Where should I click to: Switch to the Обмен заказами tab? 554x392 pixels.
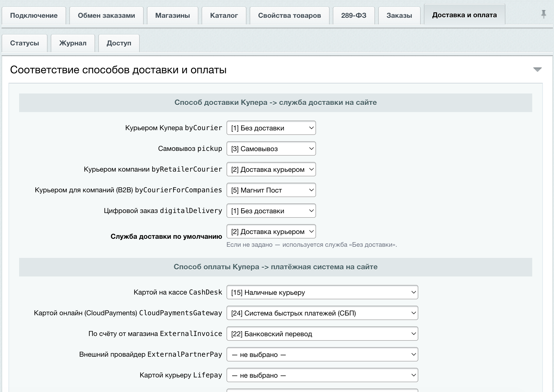click(106, 15)
